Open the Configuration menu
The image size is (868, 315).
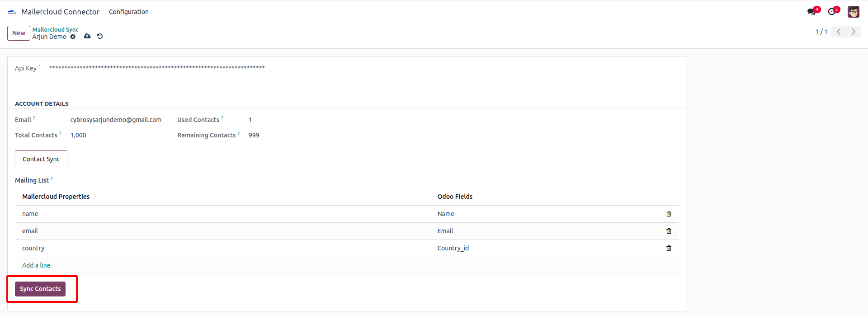(x=128, y=12)
